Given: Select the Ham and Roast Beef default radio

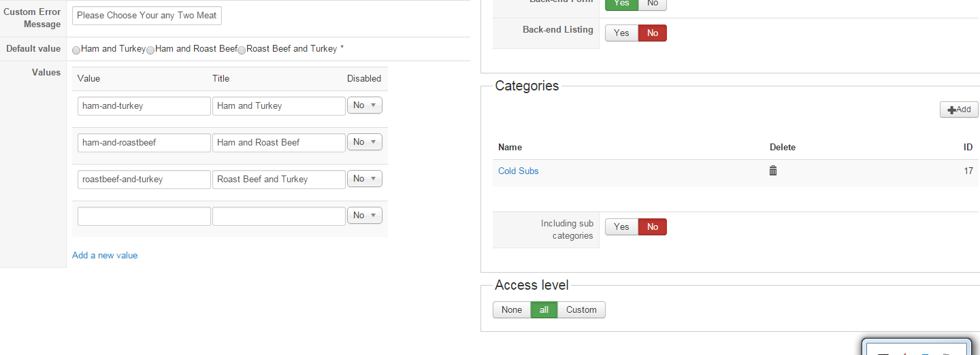Looking at the screenshot, I should [x=150, y=50].
